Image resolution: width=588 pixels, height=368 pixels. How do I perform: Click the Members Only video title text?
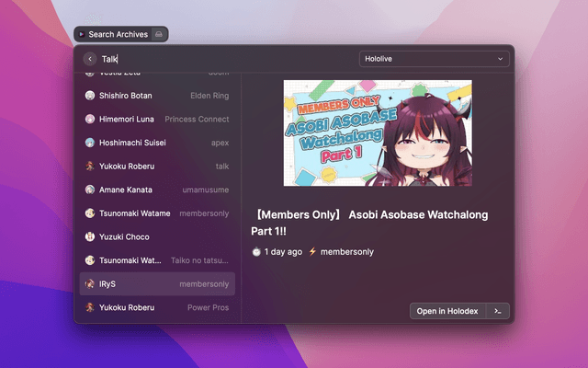pos(369,224)
